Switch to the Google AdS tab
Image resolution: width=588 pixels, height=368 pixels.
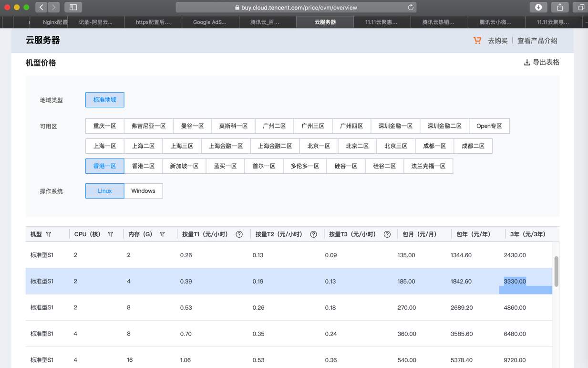point(210,22)
